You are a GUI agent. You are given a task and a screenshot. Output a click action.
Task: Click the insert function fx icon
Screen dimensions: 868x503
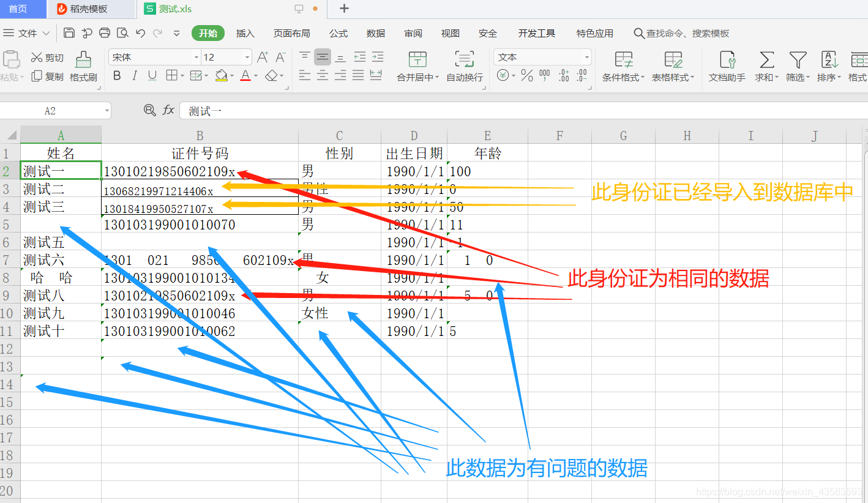point(168,111)
